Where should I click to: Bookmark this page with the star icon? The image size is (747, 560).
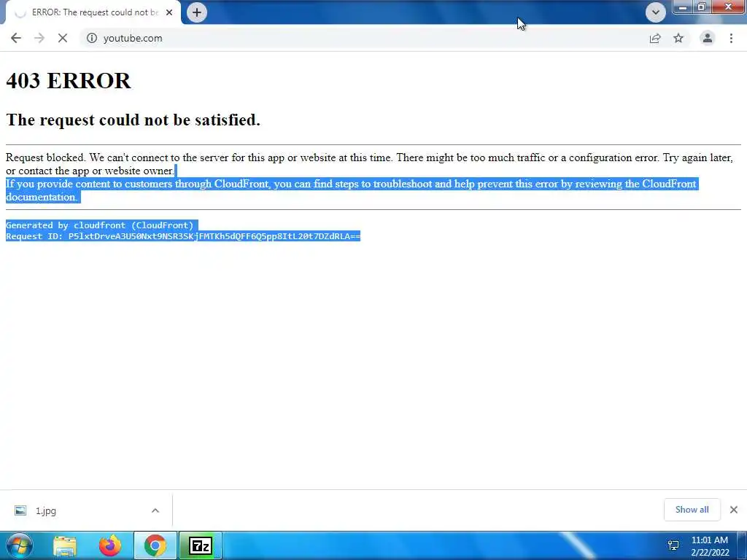click(x=678, y=38)
